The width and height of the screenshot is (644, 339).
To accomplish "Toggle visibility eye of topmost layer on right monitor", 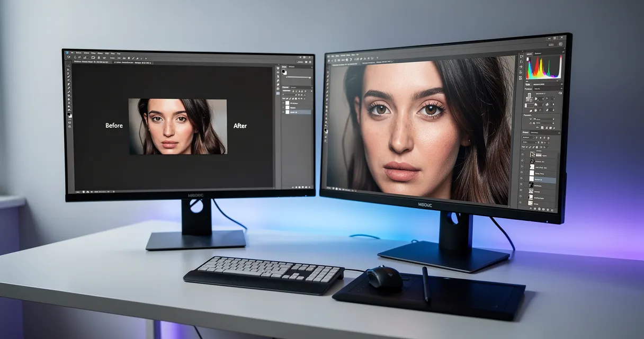I will (x=522, y=154).
